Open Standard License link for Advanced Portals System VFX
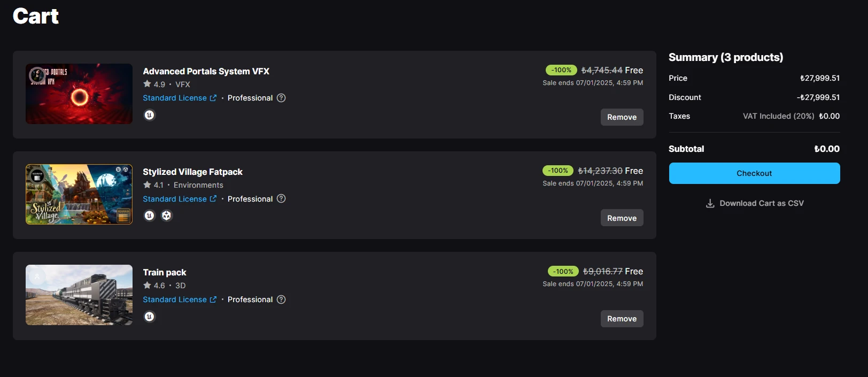The width and height of the screenshot is (868, 377). (180, 98)
